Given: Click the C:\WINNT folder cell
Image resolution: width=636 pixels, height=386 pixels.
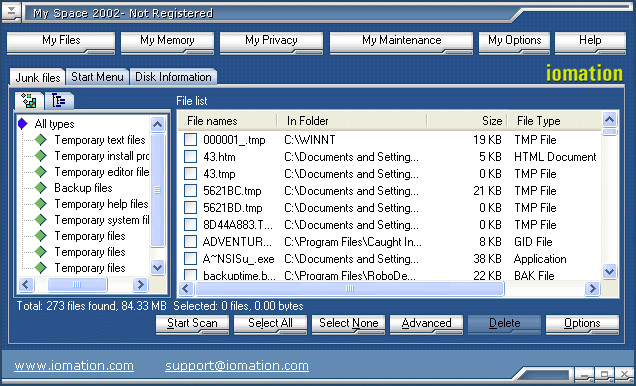Looking at the screenshot, I should point(310,140).
